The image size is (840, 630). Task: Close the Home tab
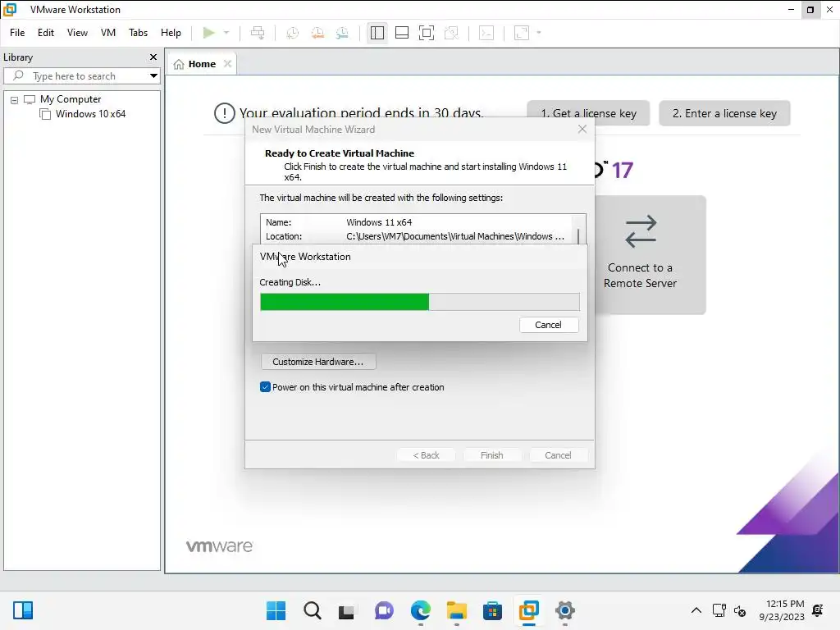(x=228, y=64)
